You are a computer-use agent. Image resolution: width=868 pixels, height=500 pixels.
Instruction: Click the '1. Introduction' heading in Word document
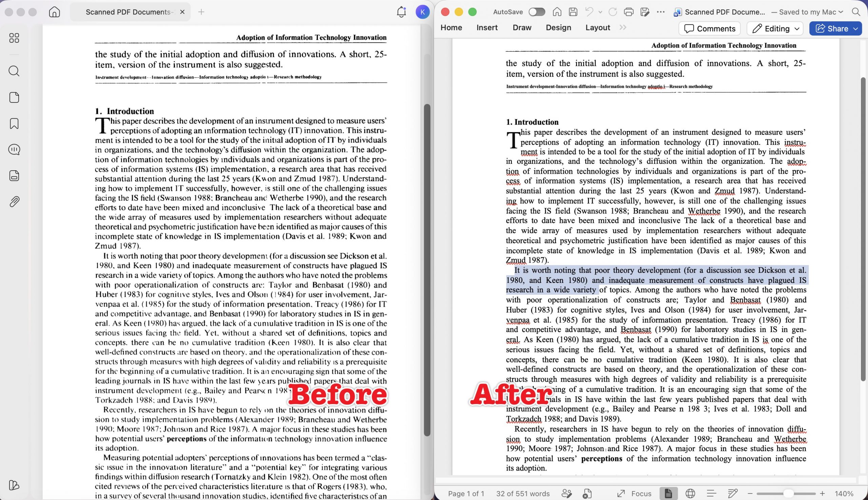(x=532, y=122)
